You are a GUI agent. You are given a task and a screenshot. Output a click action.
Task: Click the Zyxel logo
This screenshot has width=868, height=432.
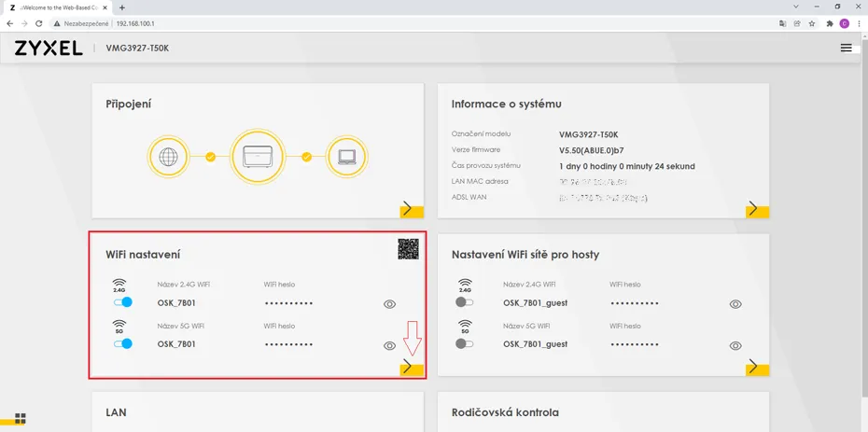point(49,49)
